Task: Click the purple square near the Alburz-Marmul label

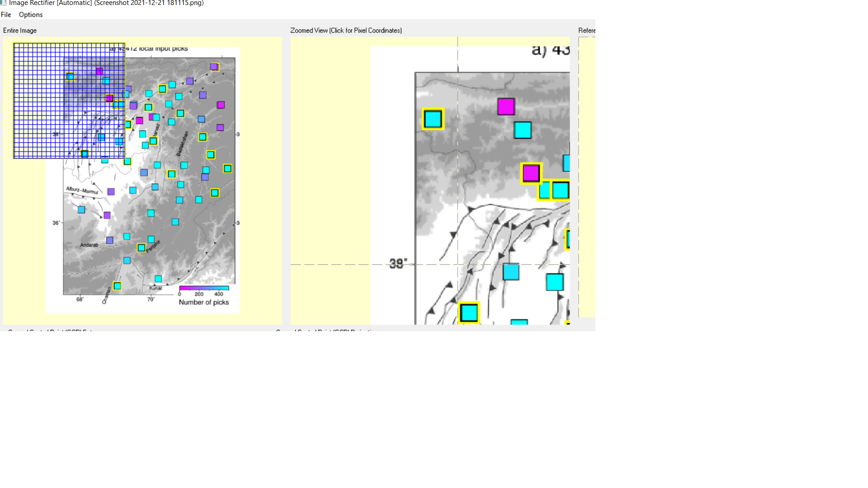Action: click(x=111, y=192)
